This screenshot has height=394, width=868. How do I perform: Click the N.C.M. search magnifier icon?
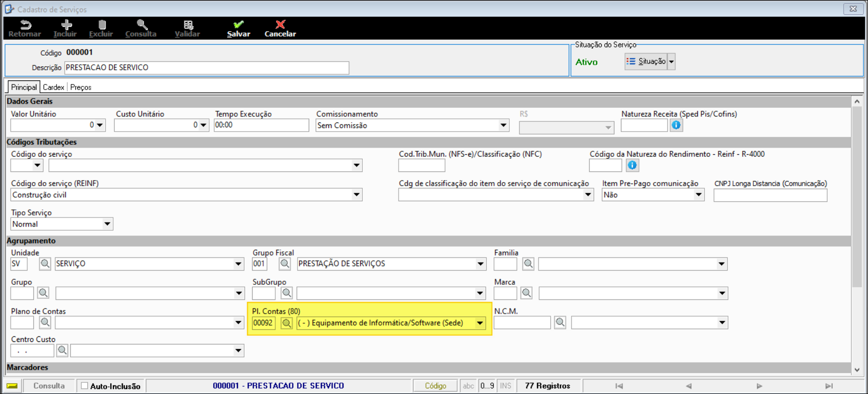pos(560,323)
